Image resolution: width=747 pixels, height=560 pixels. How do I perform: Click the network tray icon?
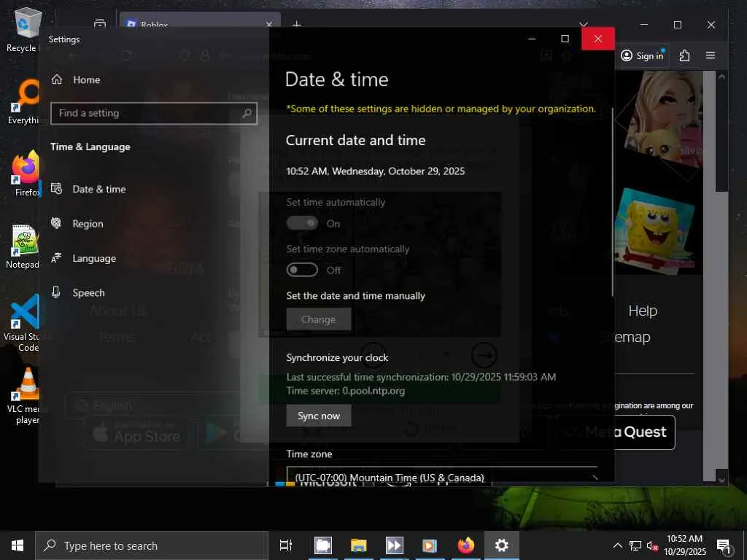(635, 545)
